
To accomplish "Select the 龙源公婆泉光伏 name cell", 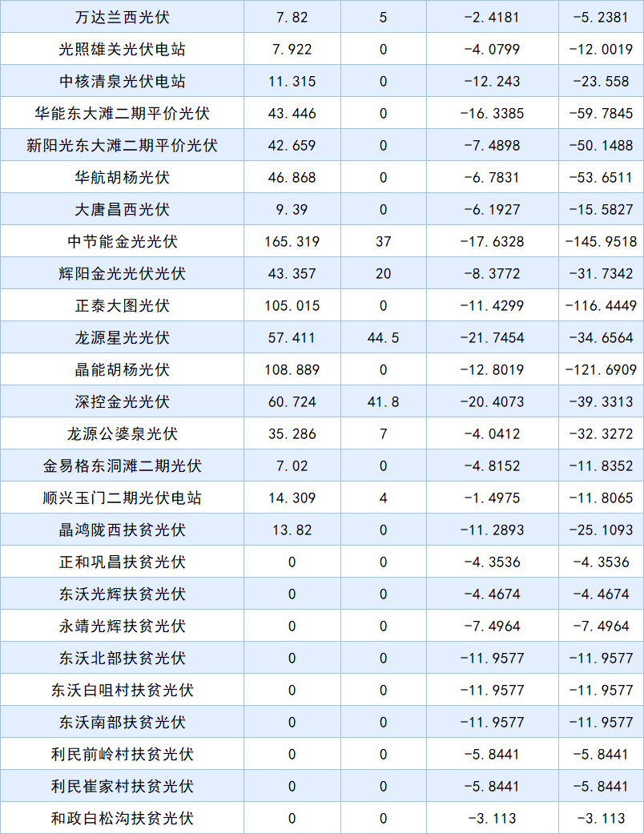I will click(x=122, y=433).
